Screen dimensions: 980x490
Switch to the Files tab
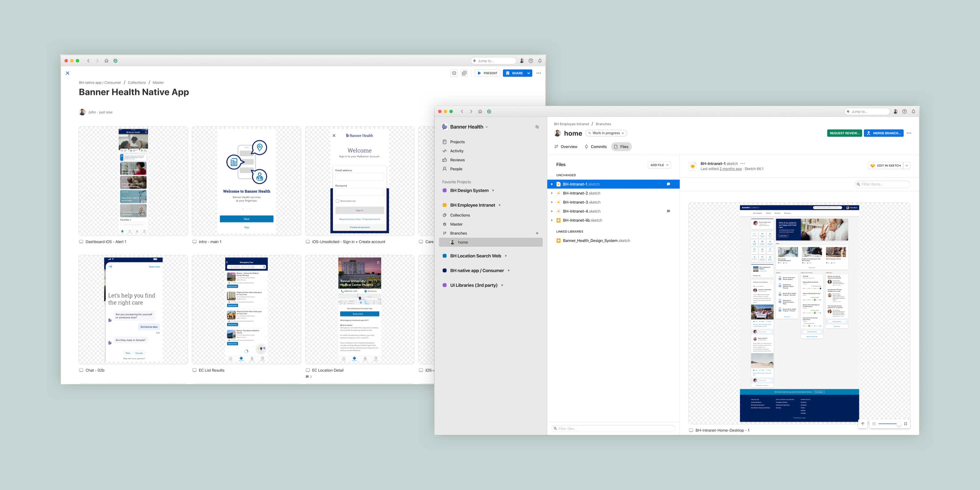[621, 147]
